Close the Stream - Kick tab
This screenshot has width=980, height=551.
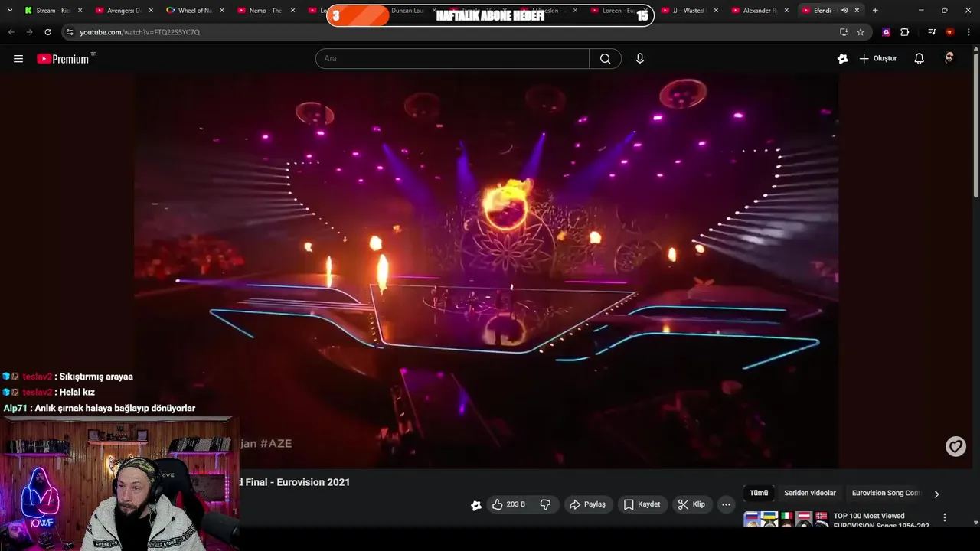[80, 11]
